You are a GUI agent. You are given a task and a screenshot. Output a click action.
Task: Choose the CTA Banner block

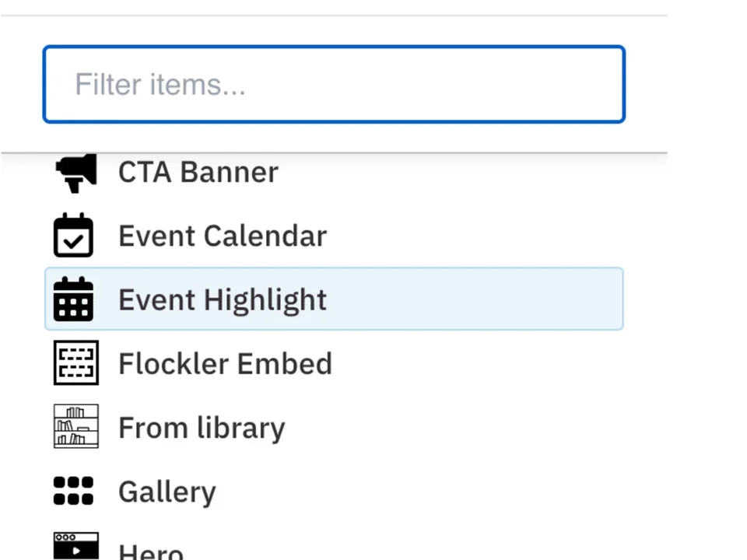[x=198, y=172]
